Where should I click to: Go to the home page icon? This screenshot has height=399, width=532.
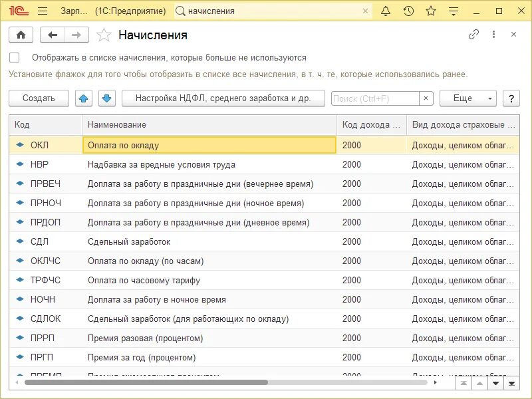pos(21,35)
